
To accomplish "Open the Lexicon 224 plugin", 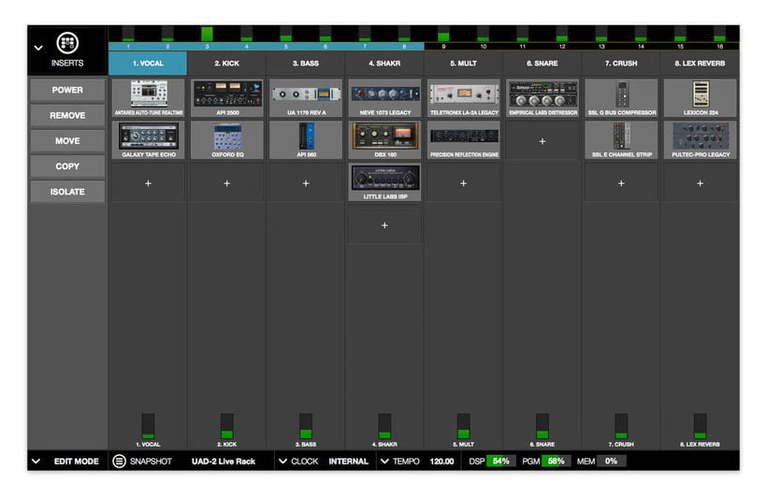I will [700, 98].
